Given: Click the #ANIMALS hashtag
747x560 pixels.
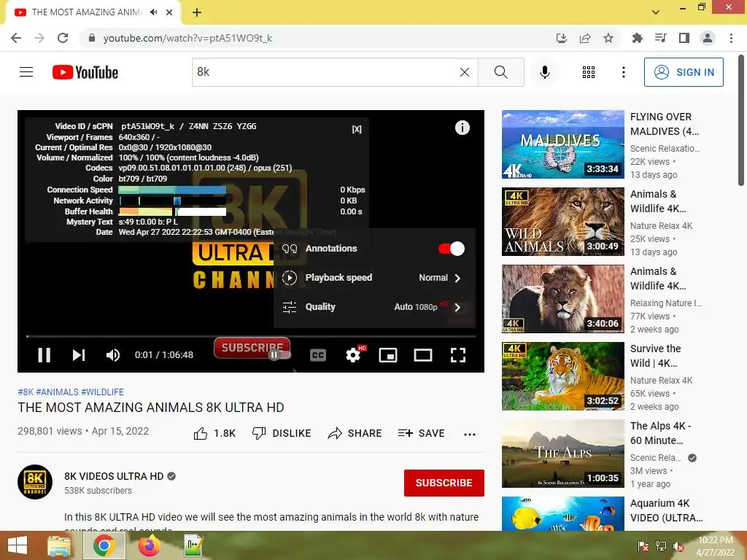Looking at the screenshot, I should pyautogui.click(x=57, y=392).
